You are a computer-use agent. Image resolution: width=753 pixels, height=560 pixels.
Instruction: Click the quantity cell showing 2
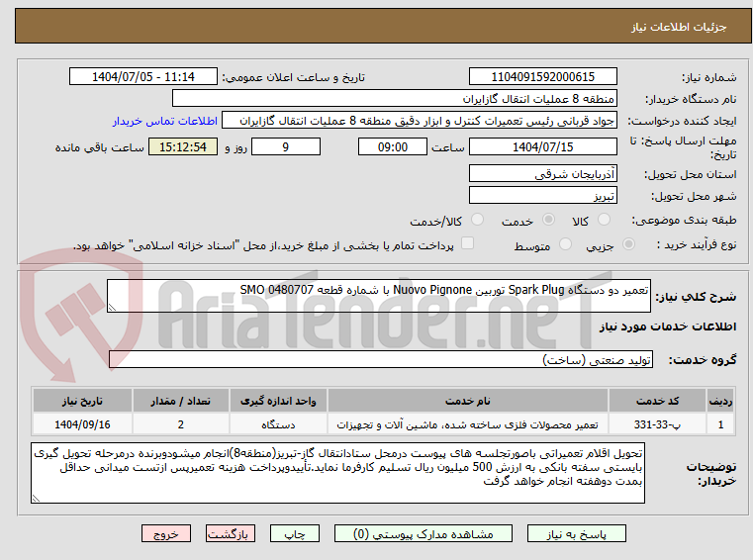point(180,424)
